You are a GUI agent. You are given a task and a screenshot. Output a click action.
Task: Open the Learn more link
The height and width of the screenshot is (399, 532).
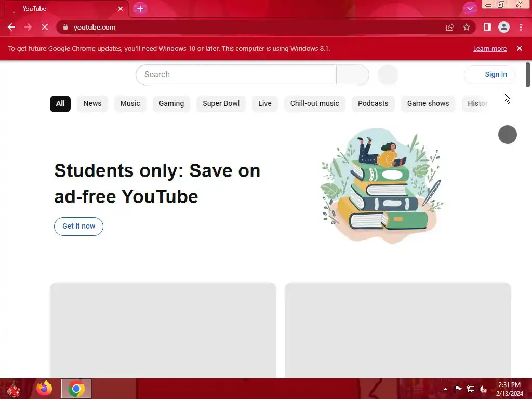coord(490,48)
